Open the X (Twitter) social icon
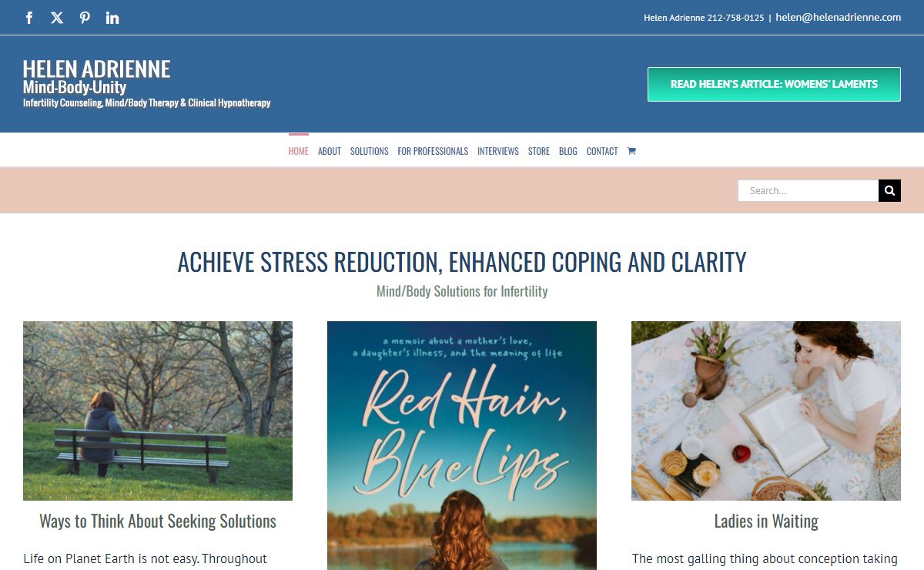This screenshot has height=570, width=924. click(x=57, y=18)
